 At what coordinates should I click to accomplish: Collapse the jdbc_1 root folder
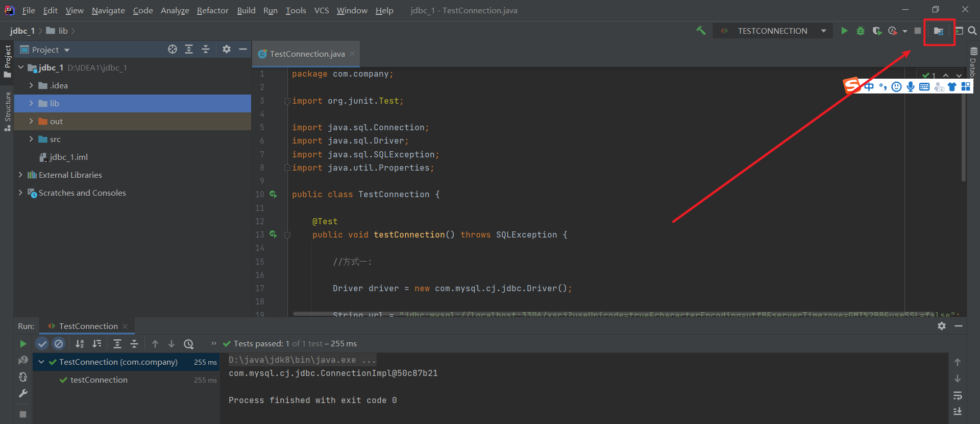[21, 67]
